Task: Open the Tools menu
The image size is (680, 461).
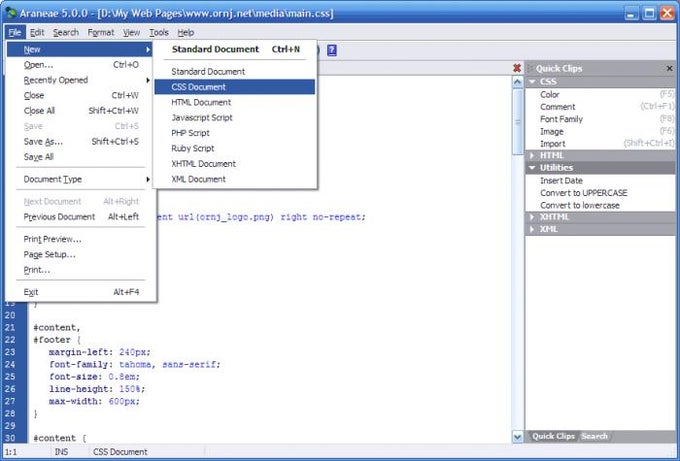Action: tap(159, 33)
